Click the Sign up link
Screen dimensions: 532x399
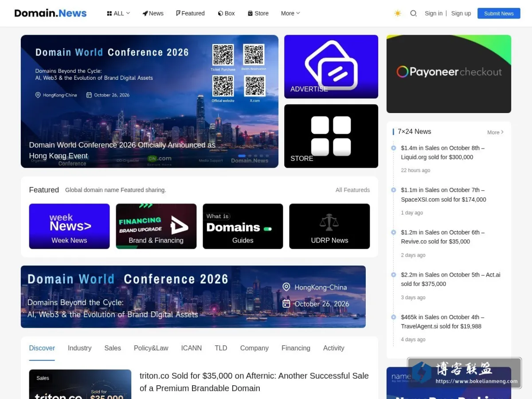461,13
